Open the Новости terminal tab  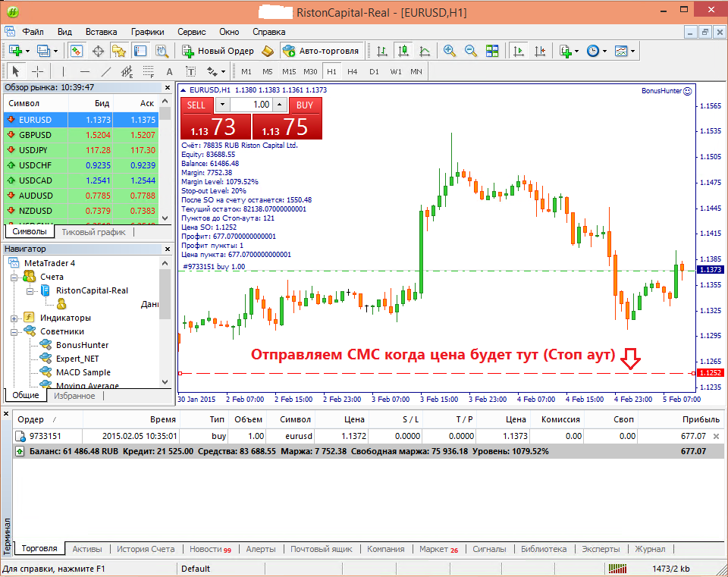210,549
